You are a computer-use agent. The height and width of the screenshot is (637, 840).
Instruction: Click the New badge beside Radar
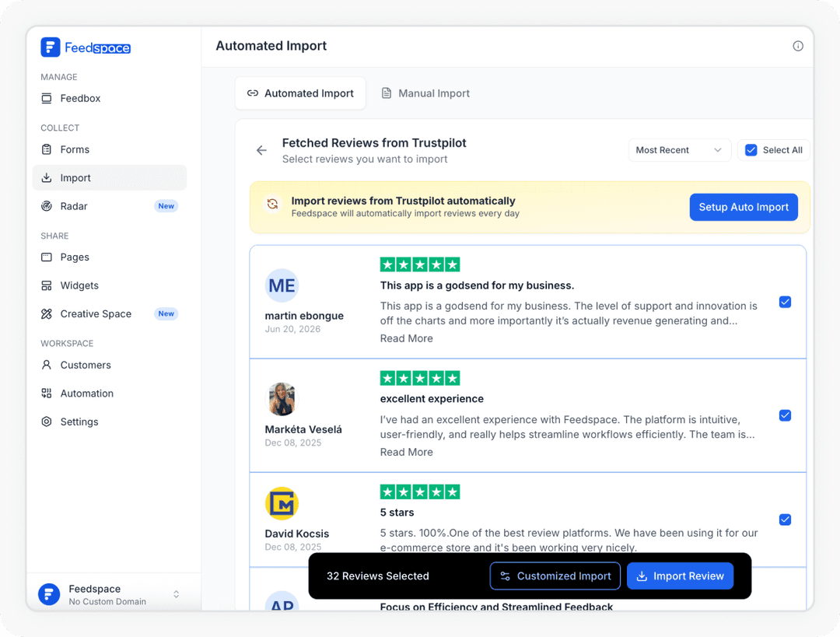[166, 206]
